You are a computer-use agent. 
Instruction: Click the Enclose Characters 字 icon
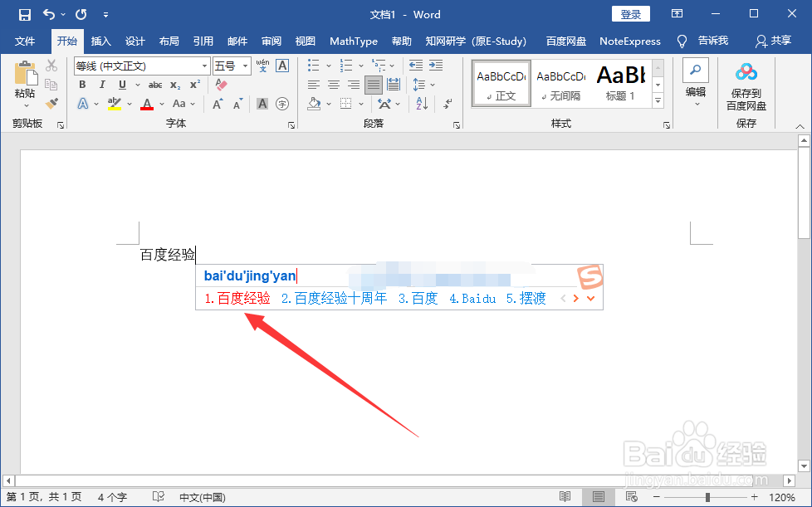coord(282,104)
